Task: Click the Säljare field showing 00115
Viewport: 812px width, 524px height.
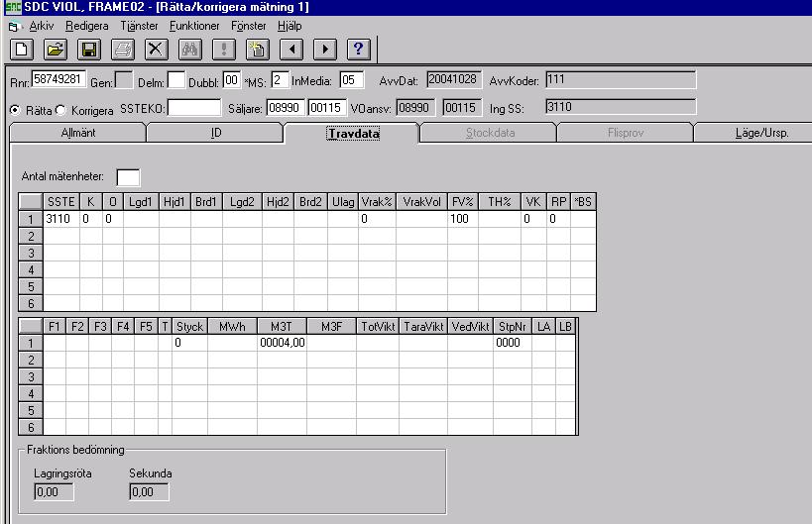Action: point(327,108)
